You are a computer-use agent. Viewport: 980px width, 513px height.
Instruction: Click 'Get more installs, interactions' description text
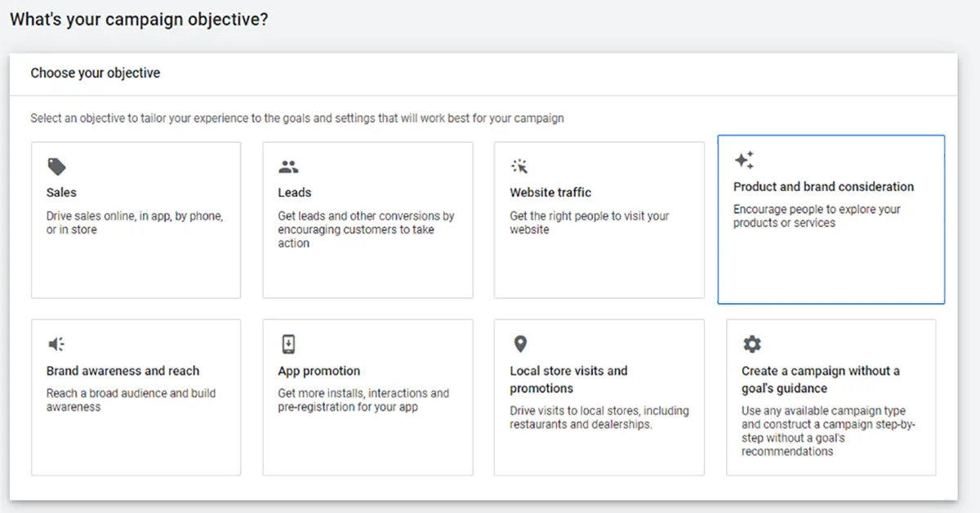pyautogui.click(x=363, y=399)
